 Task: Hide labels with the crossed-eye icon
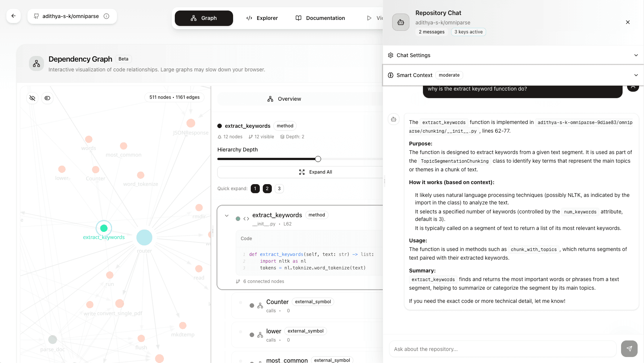32,98
